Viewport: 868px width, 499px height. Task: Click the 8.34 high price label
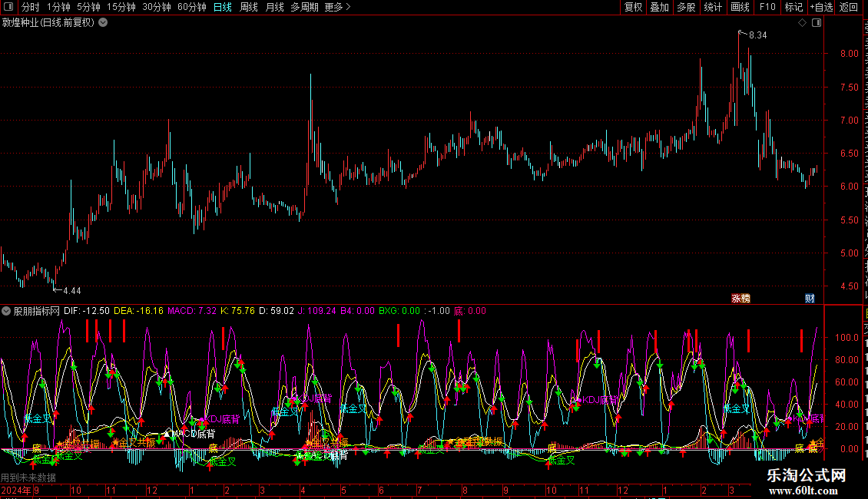coord(758,35)
